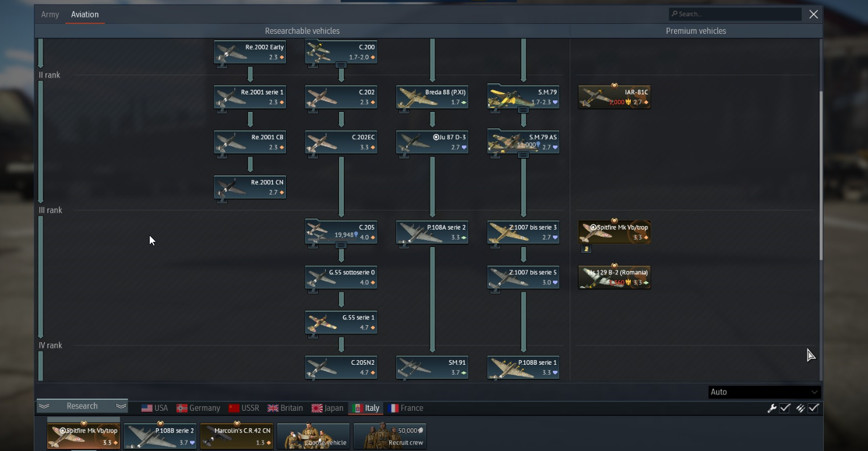The height and width of the screenshot is (451, 868).
Task: Click the 'IV rank' label
Action: (x=50, y=346)
